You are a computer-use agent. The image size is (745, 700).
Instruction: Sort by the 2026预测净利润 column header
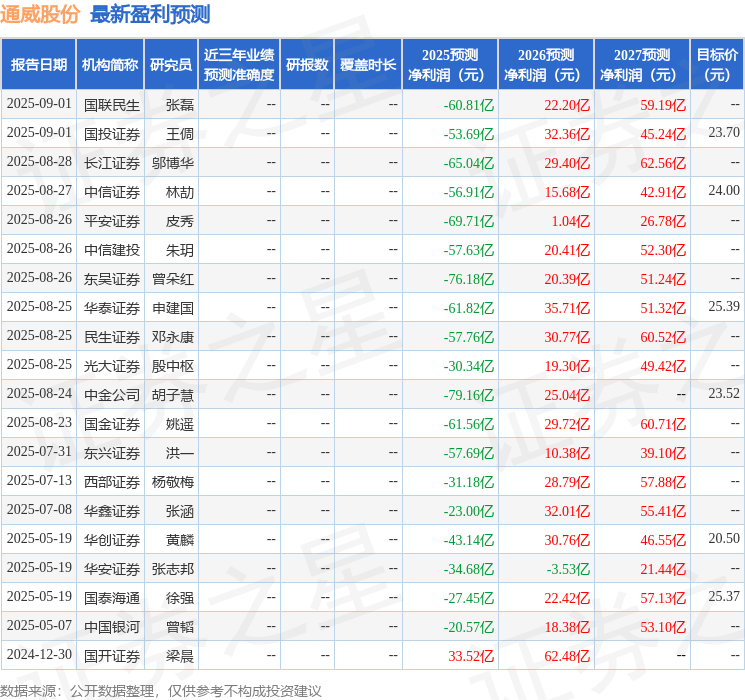pyautogui.click(x=546, y=65)
